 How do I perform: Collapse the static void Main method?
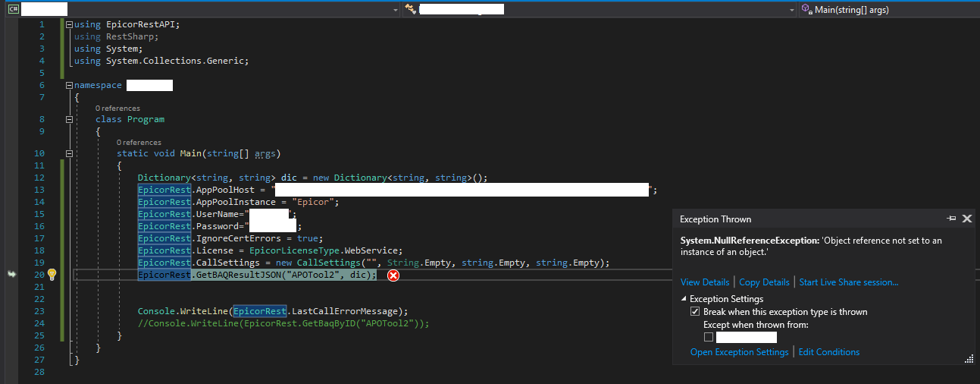[x=70, y=153]
